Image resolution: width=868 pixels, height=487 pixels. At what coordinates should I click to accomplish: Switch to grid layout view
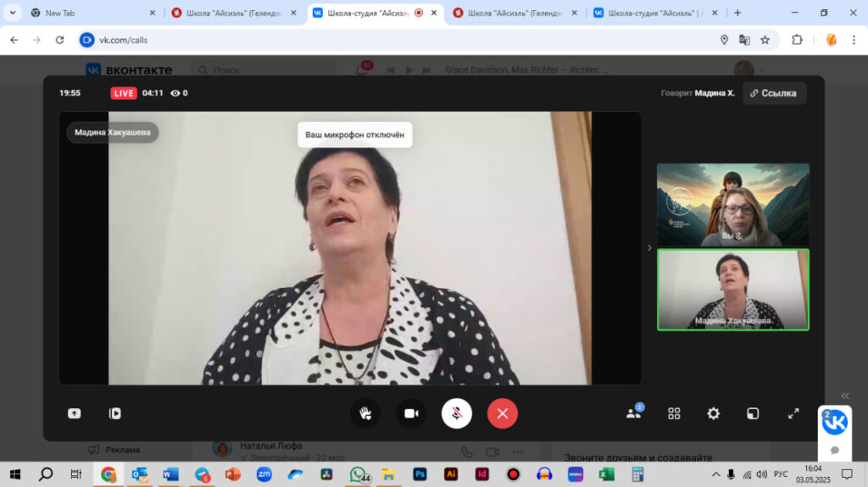point(674,413)
